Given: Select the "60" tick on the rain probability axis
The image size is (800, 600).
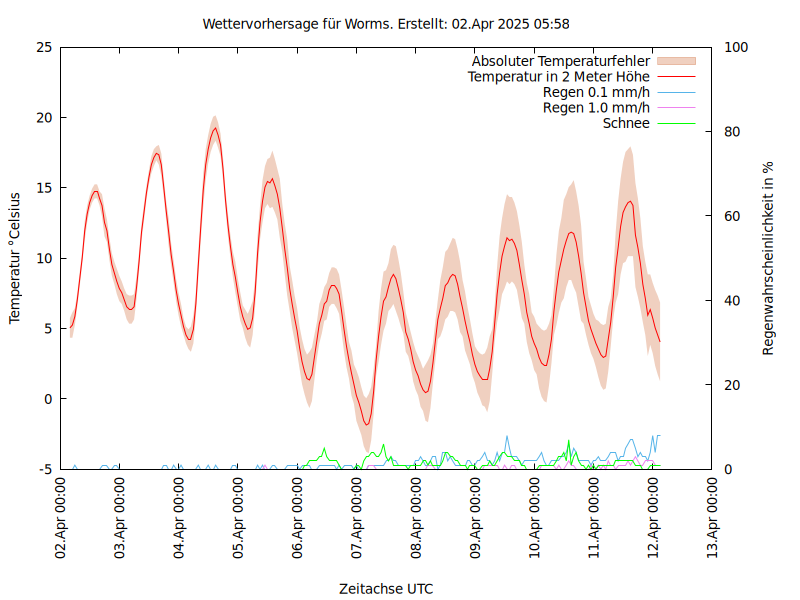Looking at the screenshot, I should click(x=731, y=216).
